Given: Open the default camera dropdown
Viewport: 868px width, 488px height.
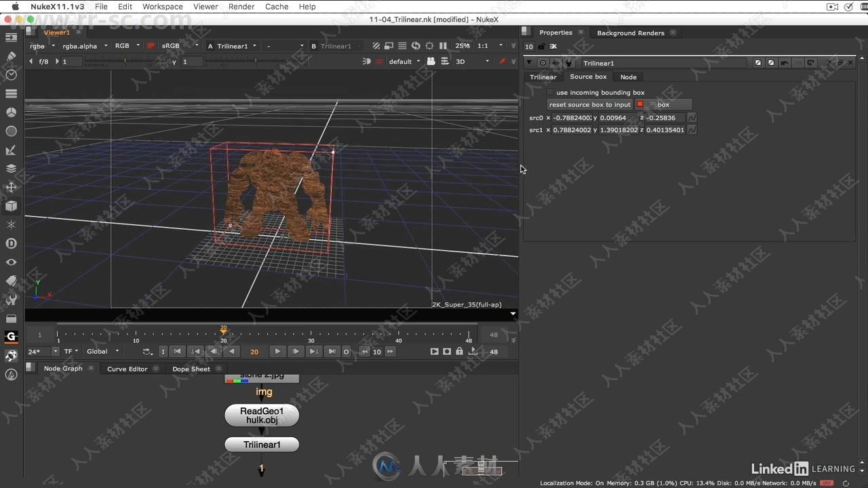Looking at the screenshot, I should coord(404,61).
